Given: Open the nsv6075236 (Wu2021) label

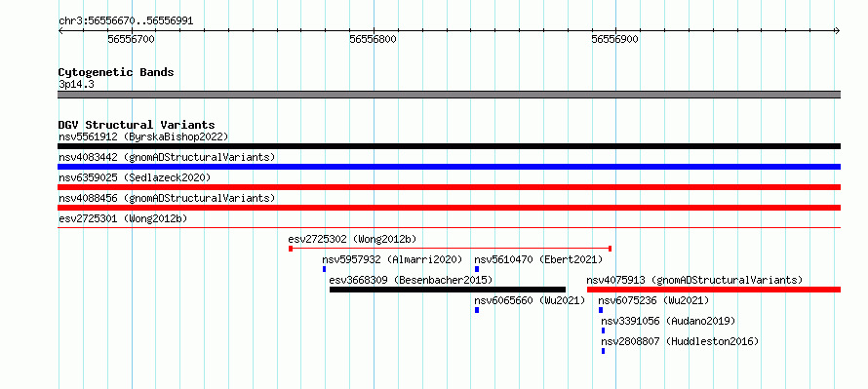Looking at the screenshot, I should coord(653,300).
